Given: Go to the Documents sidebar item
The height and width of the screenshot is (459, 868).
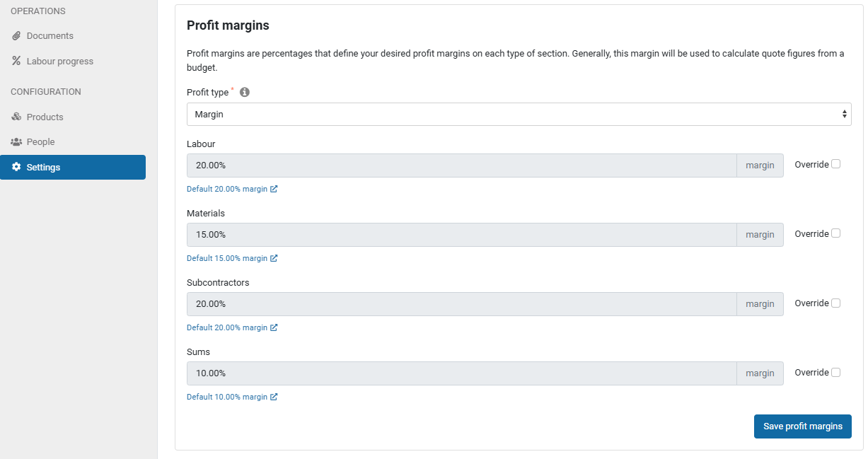Looking at the screenshot, I should pos(50,36).
